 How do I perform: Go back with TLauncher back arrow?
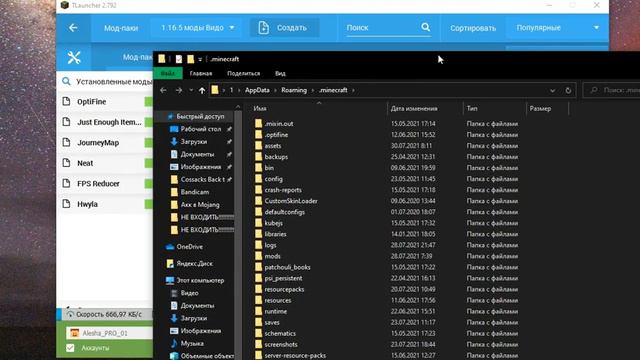point(73,28)
